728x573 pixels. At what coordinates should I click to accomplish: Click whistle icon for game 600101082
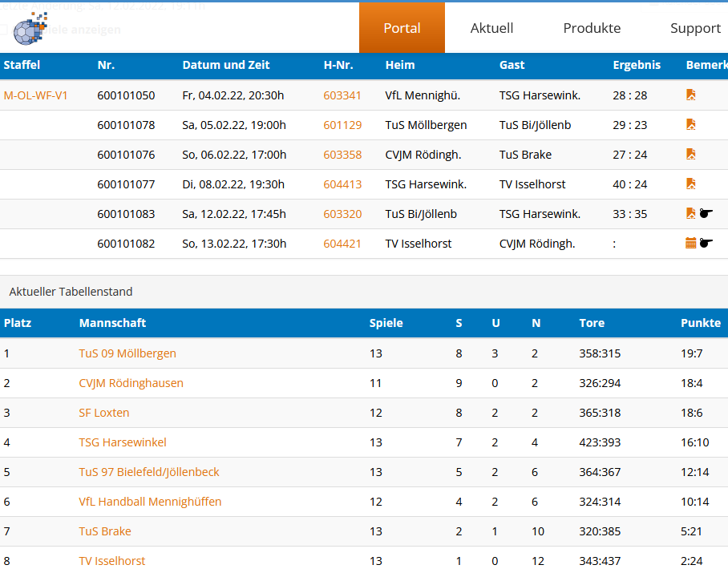pos(706,244)
